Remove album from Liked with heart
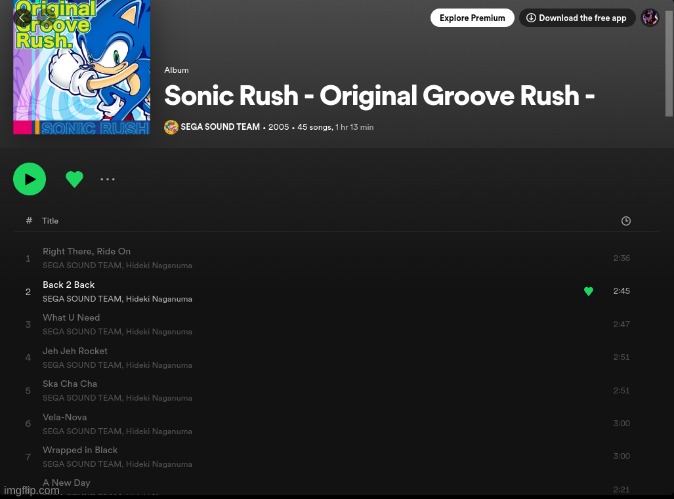Screen dimensions: 674x499 click(x=74, y=179)
